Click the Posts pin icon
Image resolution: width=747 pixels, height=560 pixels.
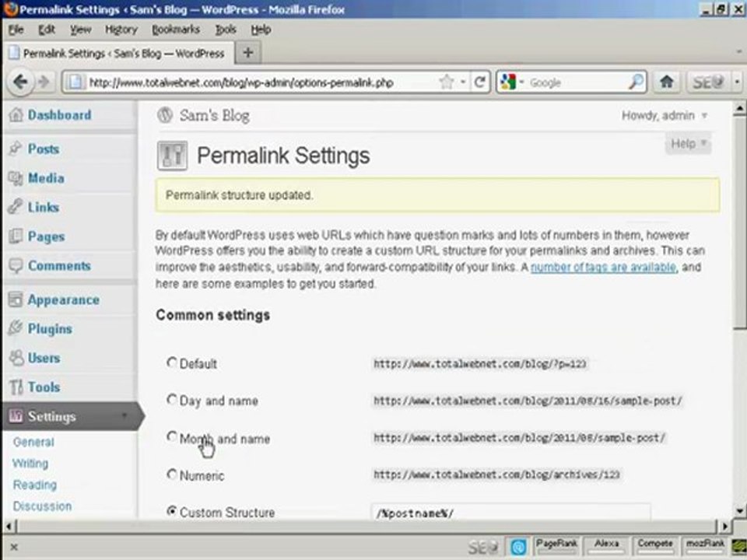point(16,149)
